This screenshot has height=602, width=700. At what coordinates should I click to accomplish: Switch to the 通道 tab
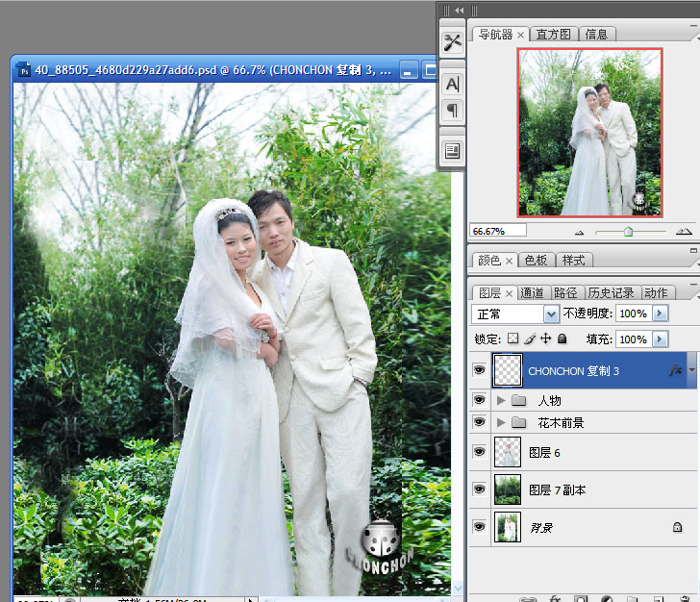click(x=532, y=293)
